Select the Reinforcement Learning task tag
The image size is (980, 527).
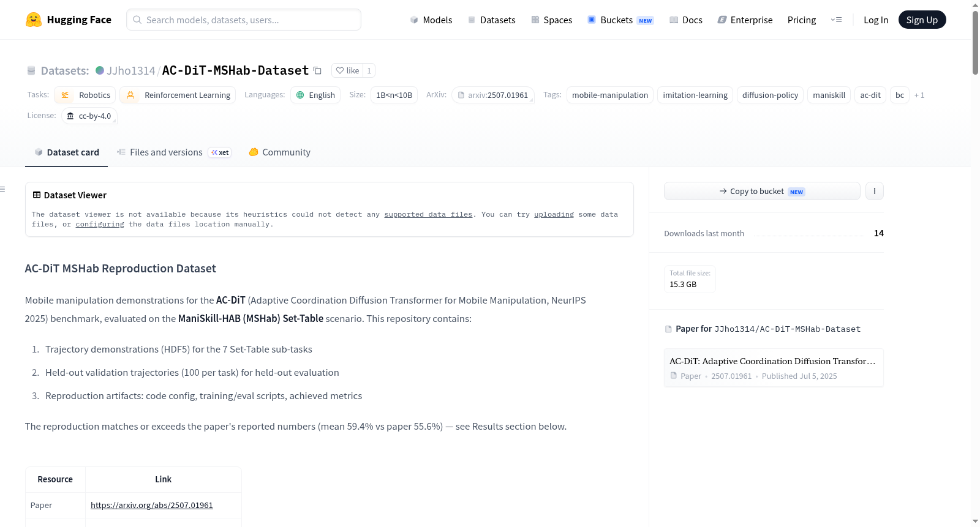click(178, 95)
